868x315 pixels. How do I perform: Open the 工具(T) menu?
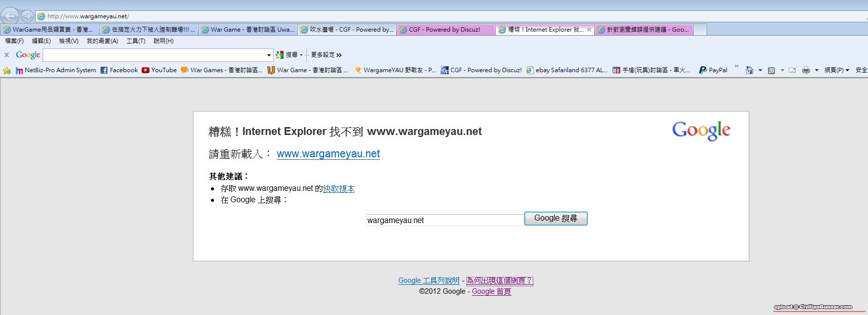coord(136,41)
